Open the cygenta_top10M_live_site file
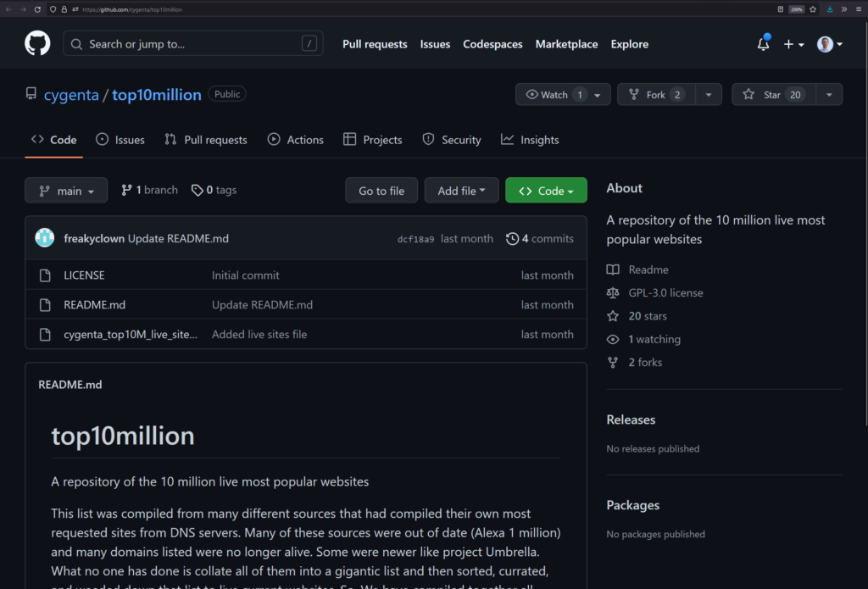This screenshot has width=868, height=589. pos(131,335)
